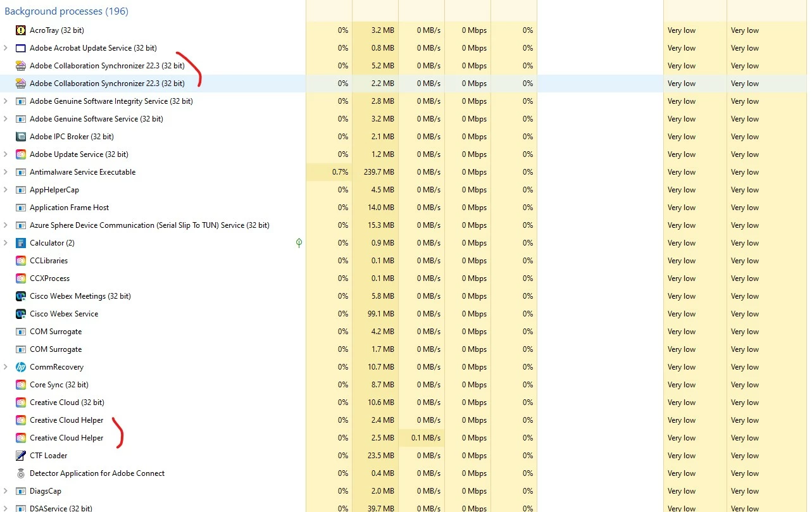Click the Background processes (196) heading
Viewport: 812px width, 512px height.
(66, 11)
